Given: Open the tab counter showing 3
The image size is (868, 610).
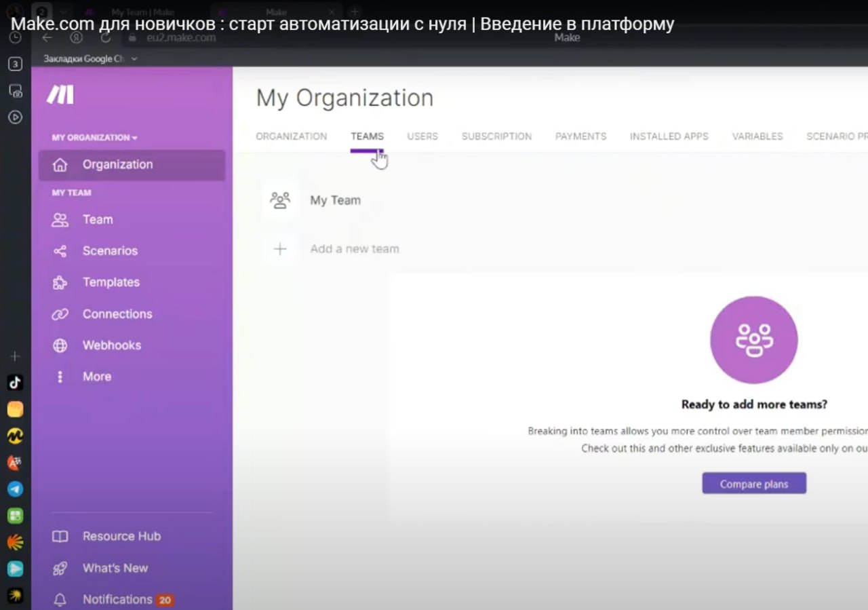Looking at the screenshot, I should 15,64.
